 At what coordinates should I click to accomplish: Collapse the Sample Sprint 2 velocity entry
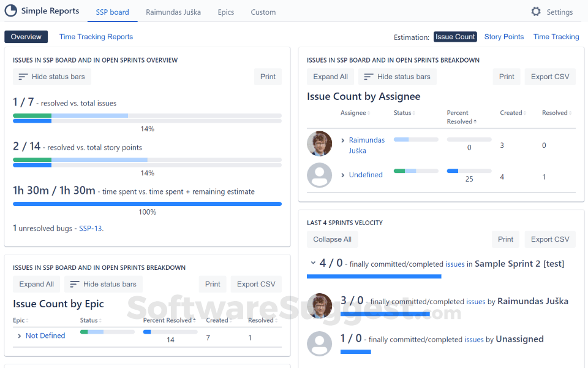313,261
